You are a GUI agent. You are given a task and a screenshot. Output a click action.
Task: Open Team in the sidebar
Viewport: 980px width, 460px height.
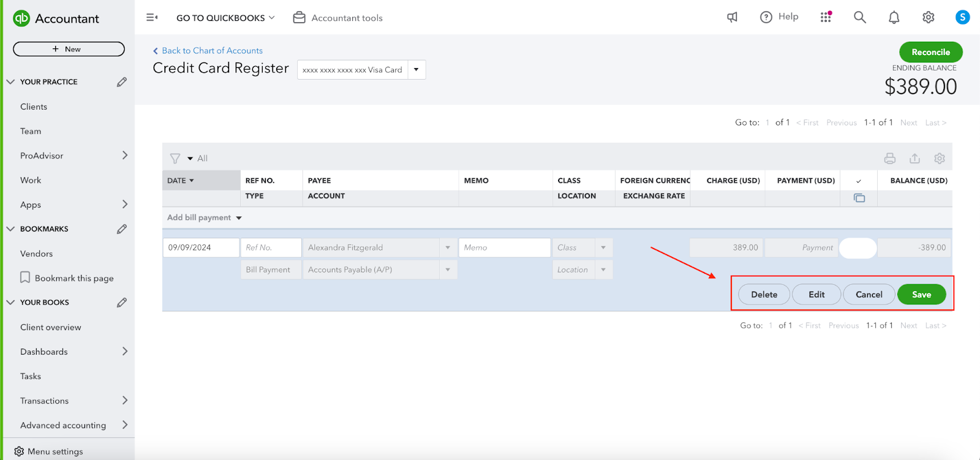[31, 131]
